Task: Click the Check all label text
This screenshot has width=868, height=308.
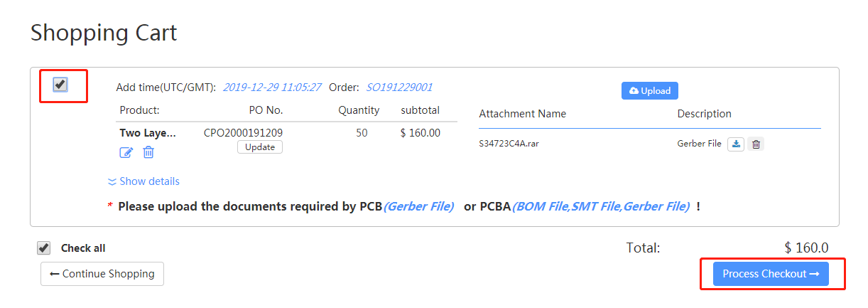Action: [x=83, y=248]
